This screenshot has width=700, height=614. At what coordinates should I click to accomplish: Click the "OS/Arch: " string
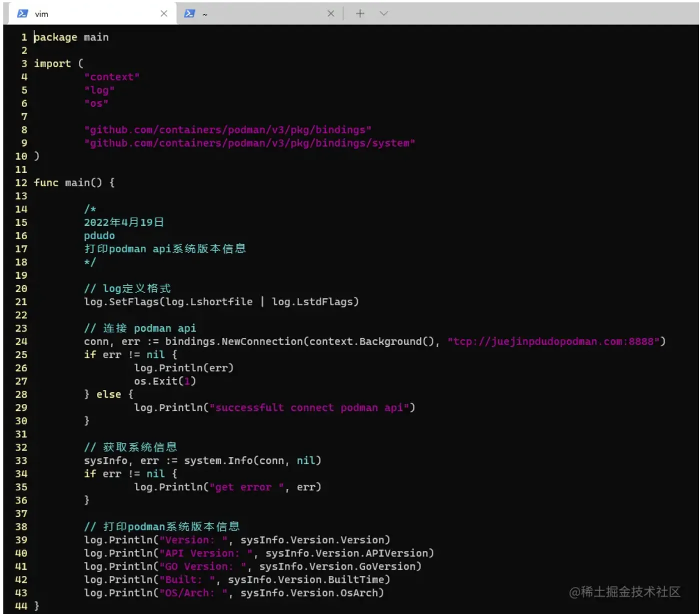coord(193,593)
